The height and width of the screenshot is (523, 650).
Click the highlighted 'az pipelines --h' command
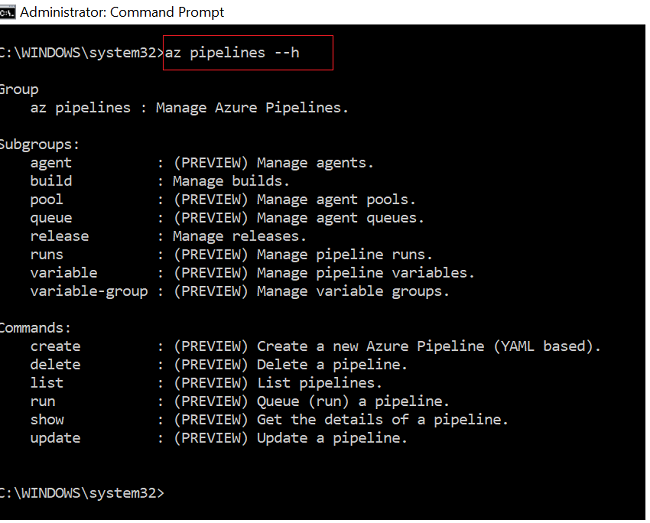pos(232,53)
